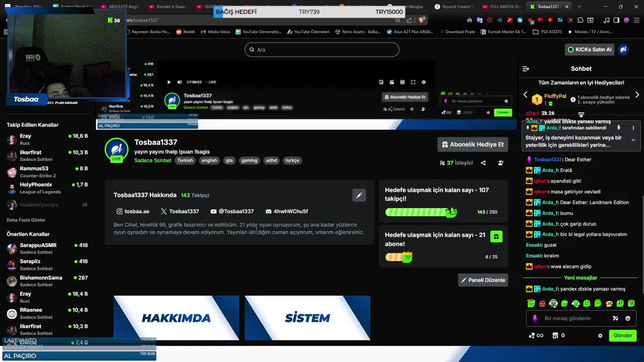This screenshot has height=362, width=644.
Task: Expand Daha Fazla Göster in followed channels
Action: tap(26, 220)
